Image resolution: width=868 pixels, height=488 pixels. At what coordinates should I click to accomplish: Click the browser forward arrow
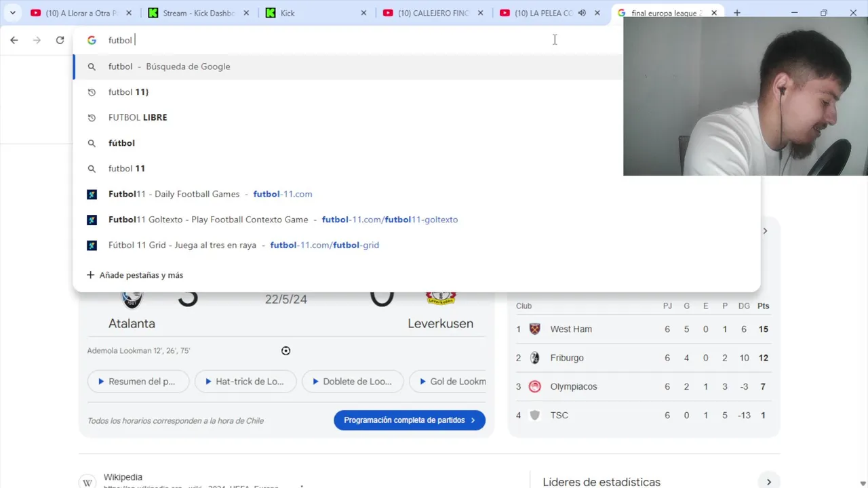(37, 40)
